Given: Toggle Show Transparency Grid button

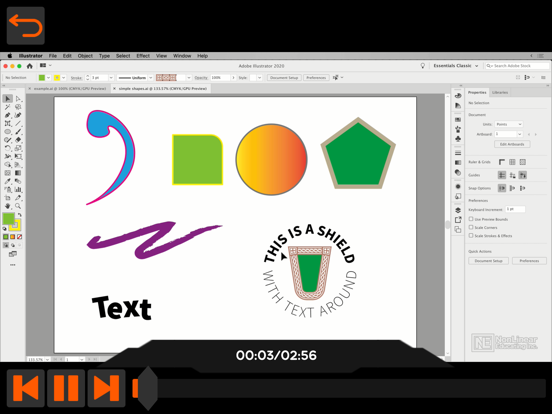Looking at the screenshot, I should click(522, 162).
